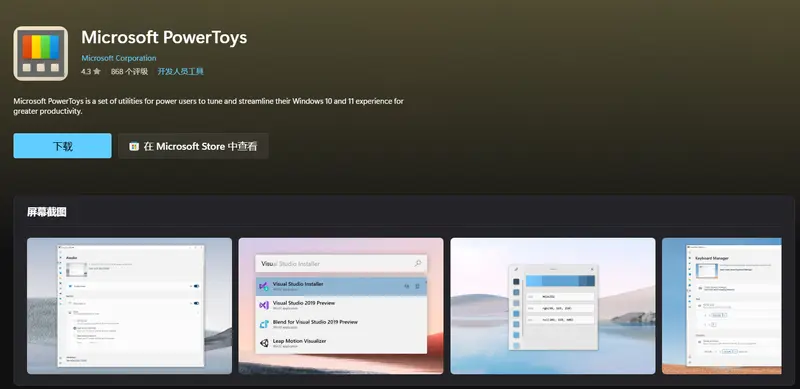The height and width of the screenshot is (389, 800).
Task: Open the Awake settings screenshot thumbnail
Action: click(129, 306)
